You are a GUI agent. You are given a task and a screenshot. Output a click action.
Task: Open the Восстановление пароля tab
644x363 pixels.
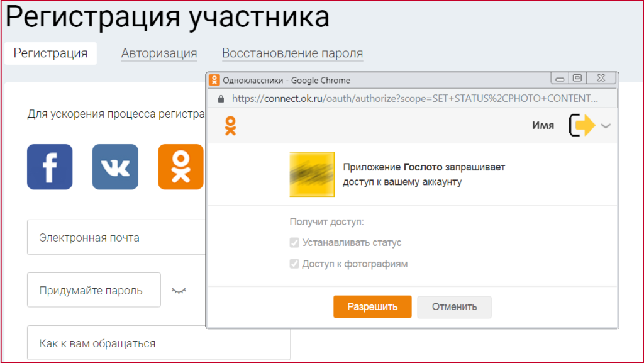292,53
